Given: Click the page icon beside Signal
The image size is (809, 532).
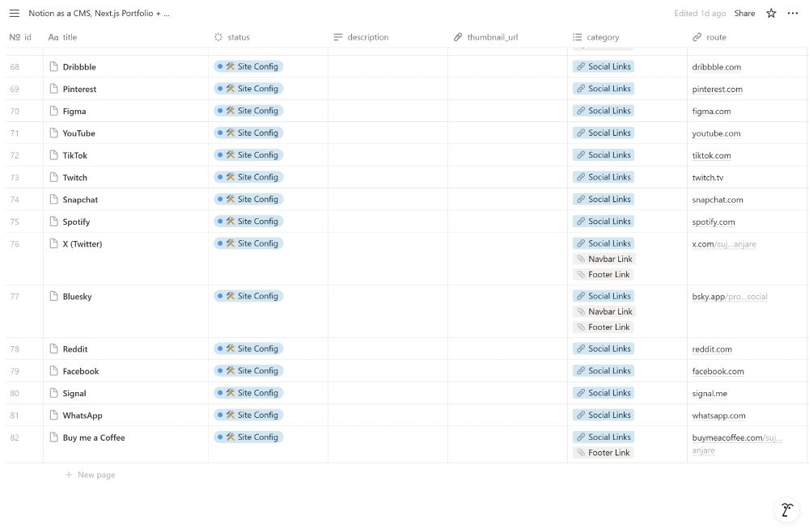Looking at the screenshot, I should pyautogui.click(x=53, y=393).
